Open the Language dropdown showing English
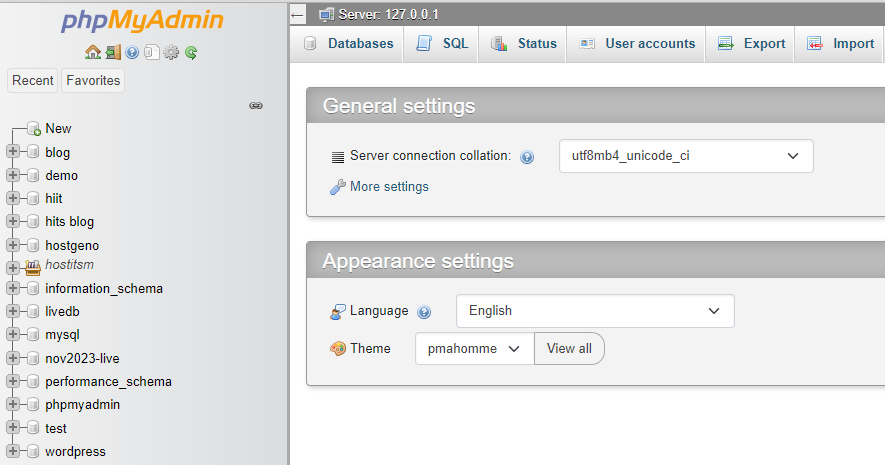The width and height of the screenshot is (885, 465). click(595, 311)
